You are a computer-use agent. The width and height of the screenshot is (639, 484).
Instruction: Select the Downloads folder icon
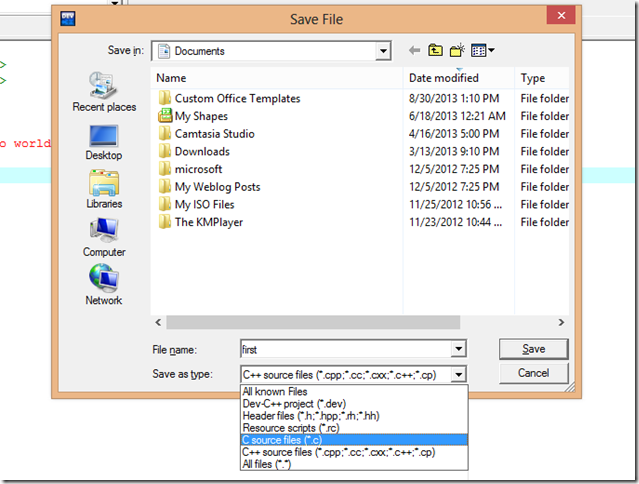pyautogui.click(x=165, y=151)
